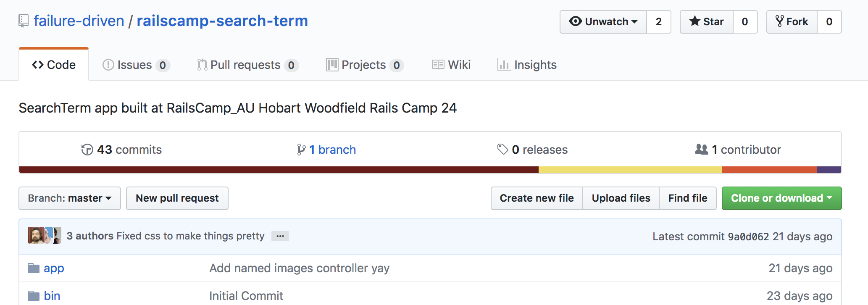Open Clone or download dropdown
Screen dimensions: 868x305
(x=781, y=198)
